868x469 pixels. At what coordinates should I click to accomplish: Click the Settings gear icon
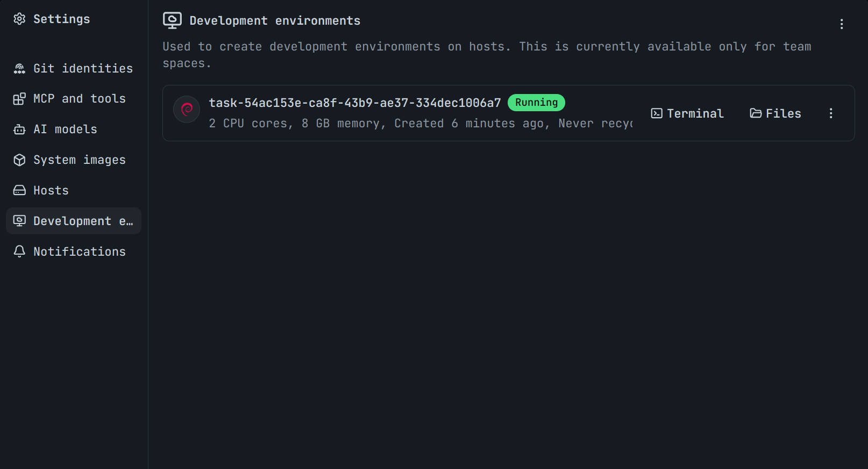(19, 19)
